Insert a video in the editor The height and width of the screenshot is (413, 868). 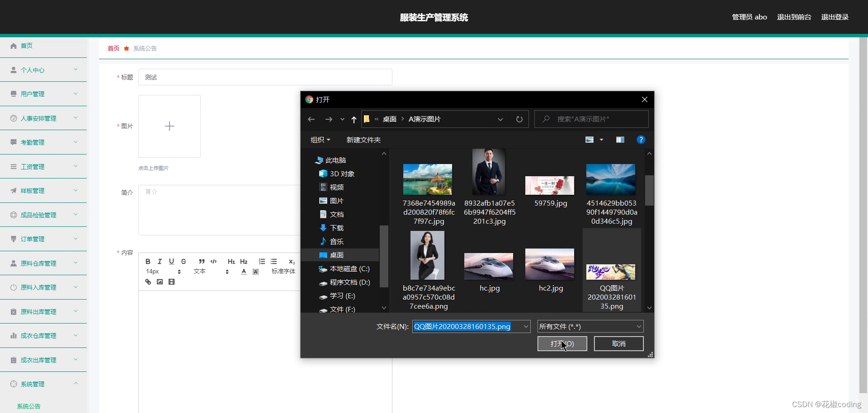(171, 282)
